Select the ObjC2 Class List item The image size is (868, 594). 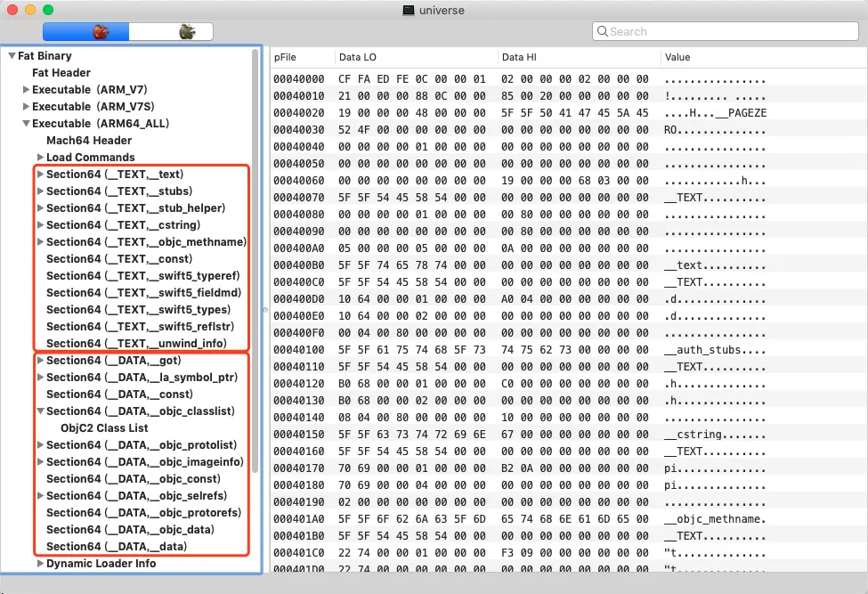pyautogui.click(x=104, y=428)
